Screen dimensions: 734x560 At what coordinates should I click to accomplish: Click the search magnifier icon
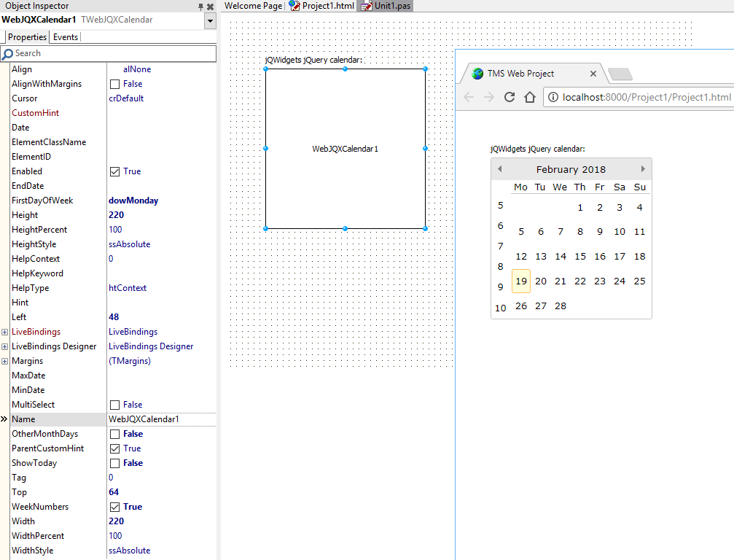pyautogui.click(x=7, y=54)
